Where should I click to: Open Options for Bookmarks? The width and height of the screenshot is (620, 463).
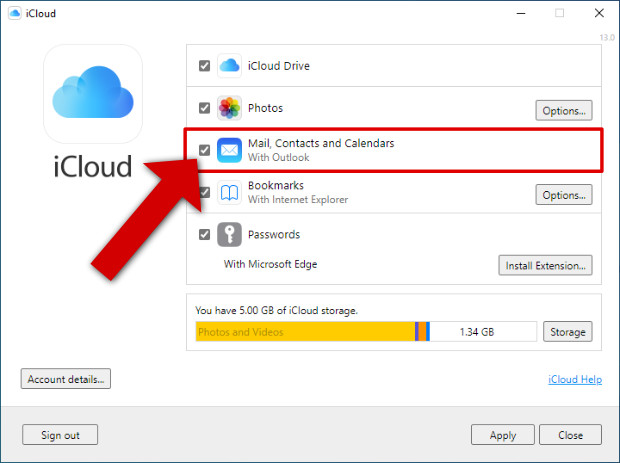[x=564, y=195]
